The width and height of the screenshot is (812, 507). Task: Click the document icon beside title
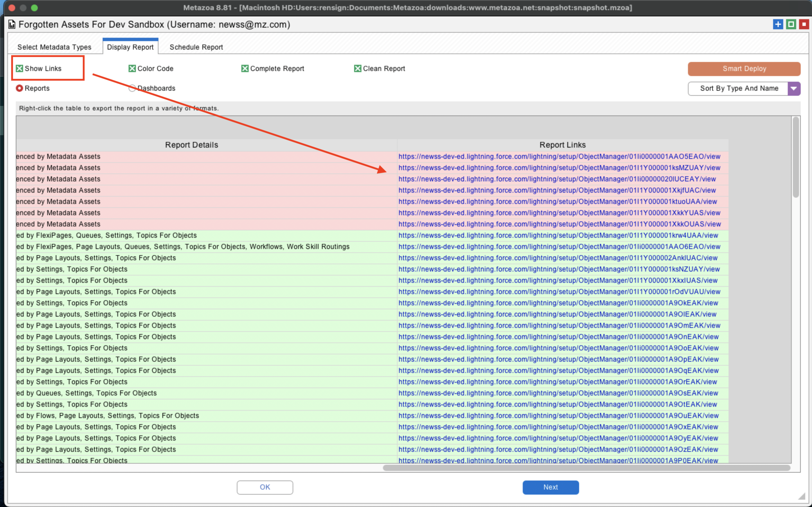pyautogui.click(x=12, y=25)
